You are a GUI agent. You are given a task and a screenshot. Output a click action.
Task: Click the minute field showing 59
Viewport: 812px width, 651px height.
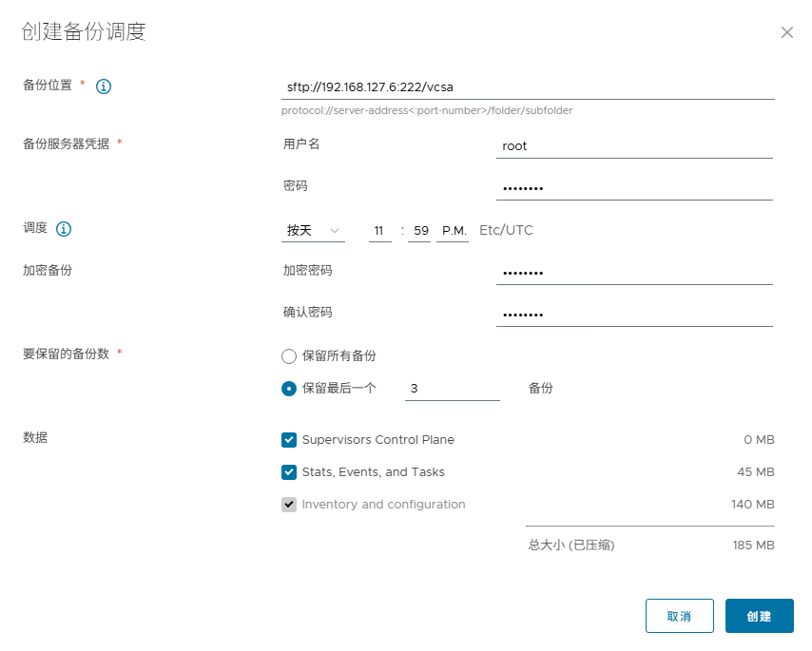click(418, 229)
